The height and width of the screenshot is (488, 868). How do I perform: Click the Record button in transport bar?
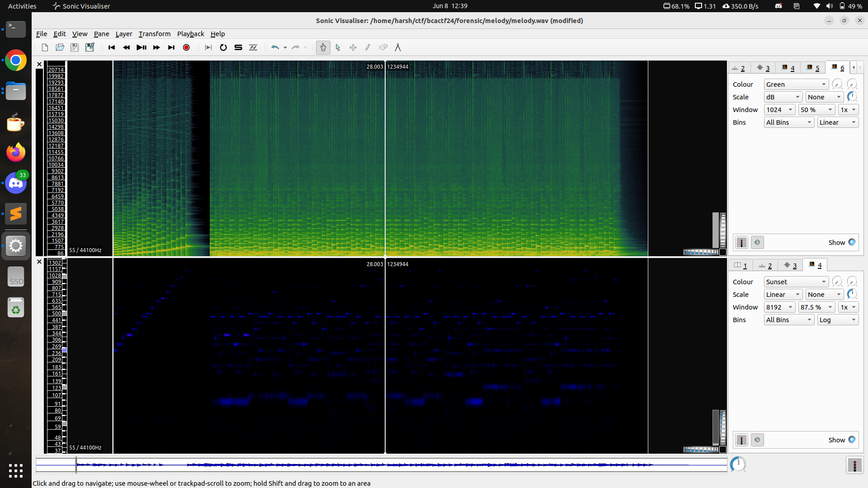coord(186,47)
